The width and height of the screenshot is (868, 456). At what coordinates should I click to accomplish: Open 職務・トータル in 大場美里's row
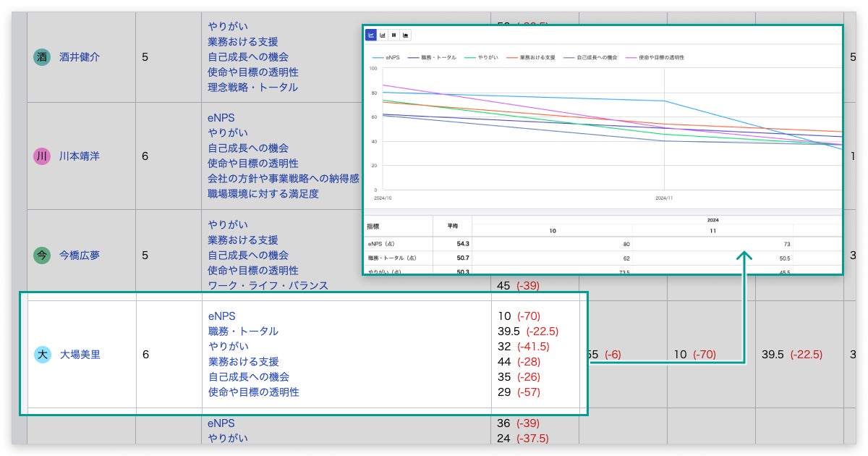tap(243, 332)
